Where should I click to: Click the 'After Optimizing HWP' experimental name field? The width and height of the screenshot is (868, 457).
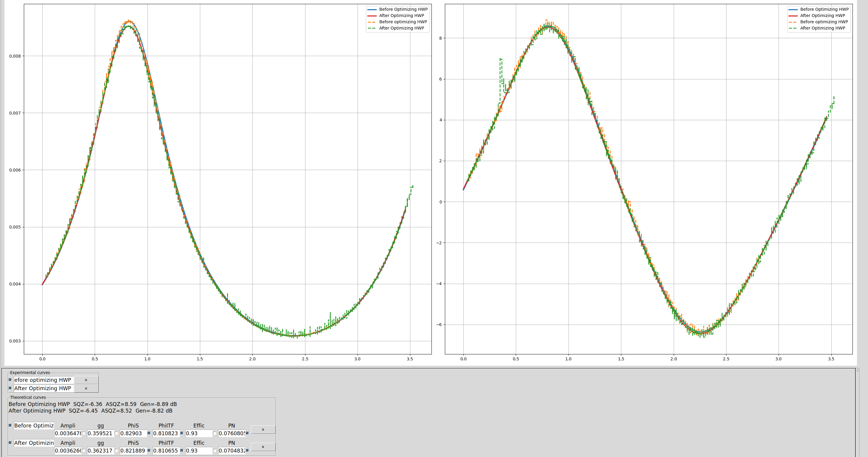pos(43,388)
